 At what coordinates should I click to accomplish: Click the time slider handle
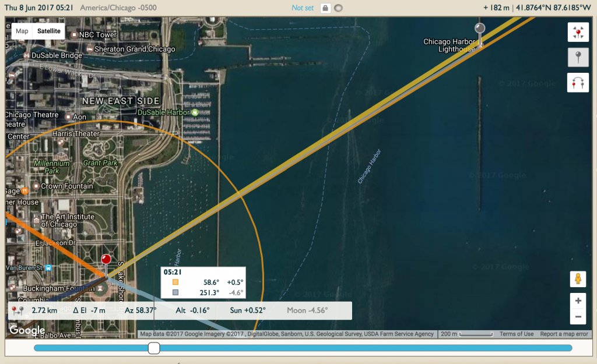[x=154, y=348]
